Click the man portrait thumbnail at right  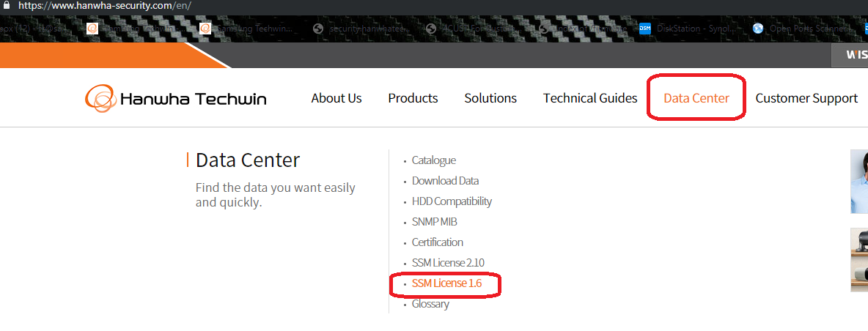pyautogui.click(x=859, y=182)
